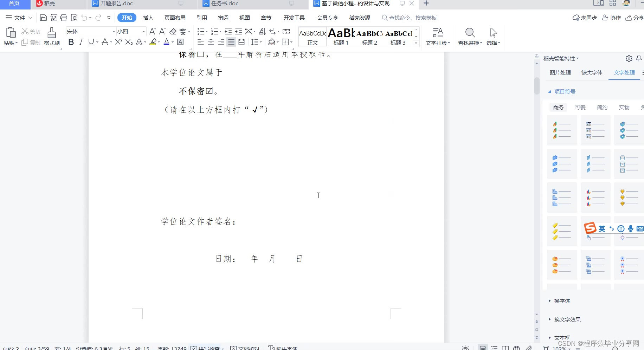Image resolution: width=644 pixels, height=350 pixels.
Task: Click the Subscript X₂ icon
Action: point(129,42)
